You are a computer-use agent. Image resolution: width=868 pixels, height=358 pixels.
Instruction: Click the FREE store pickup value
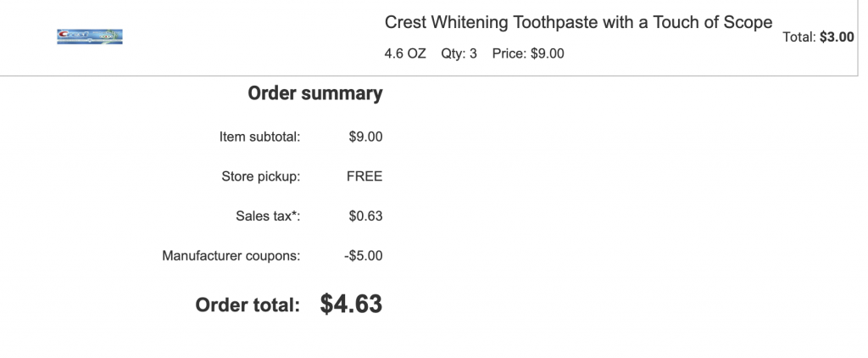click(364, 176)
